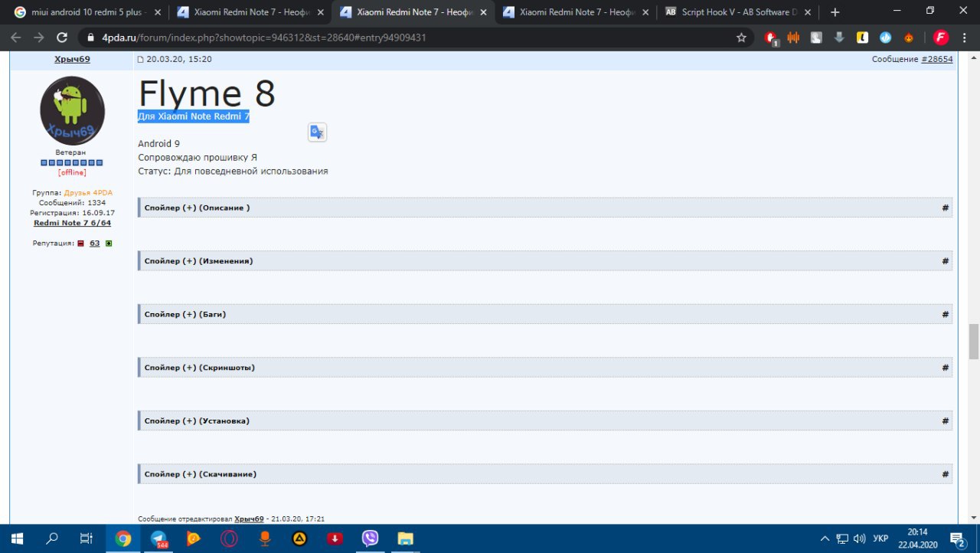This screenshot has width=980, height=553.
Task: Switch the УКР keyboard language indicator
Action: (880, 538)
